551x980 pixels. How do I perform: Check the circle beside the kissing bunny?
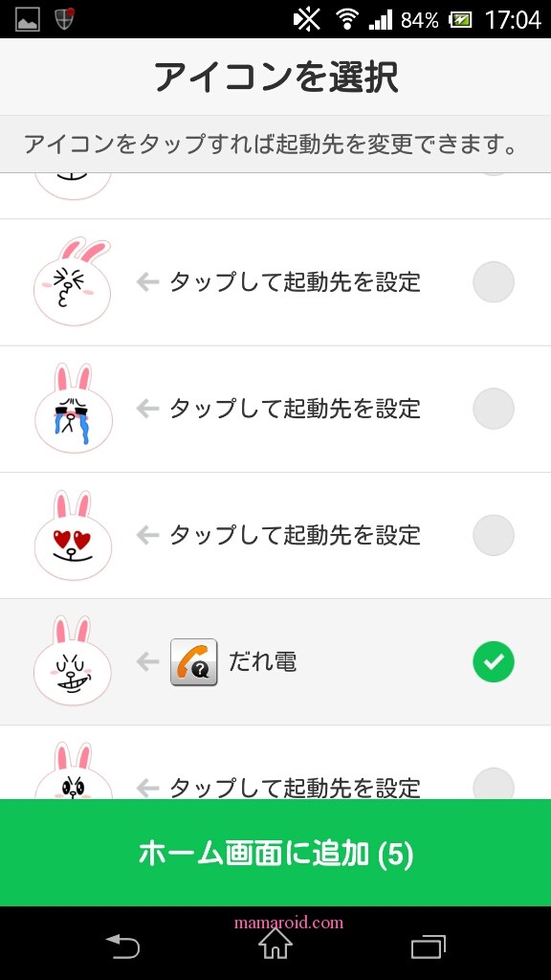(x=494, y=282)
